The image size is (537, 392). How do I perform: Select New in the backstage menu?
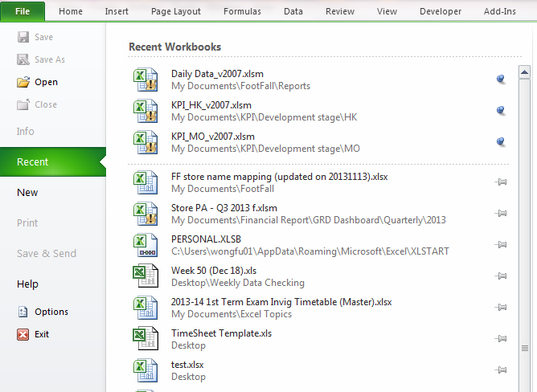[27, 192]
